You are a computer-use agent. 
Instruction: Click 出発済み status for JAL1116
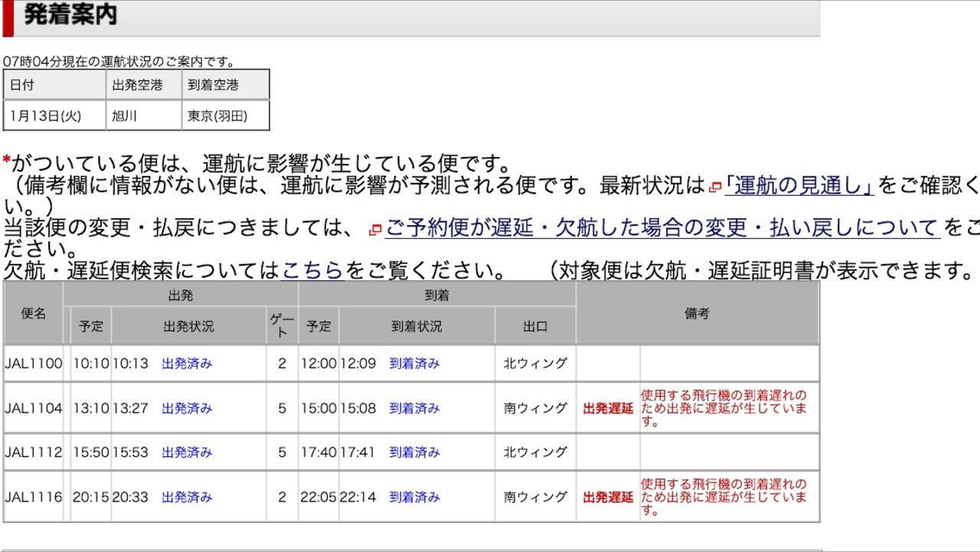pos(187,498)
